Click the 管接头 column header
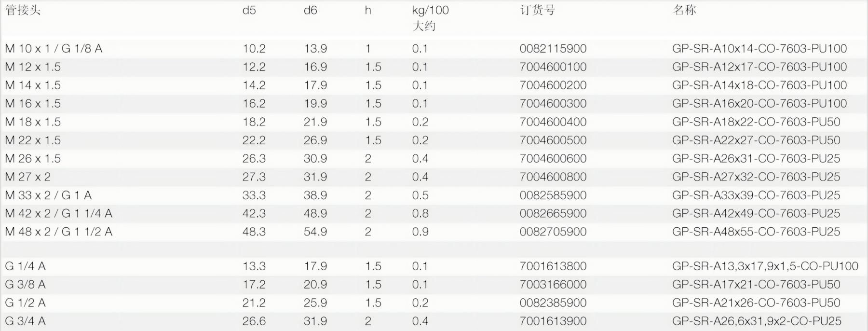 (23, 11)
